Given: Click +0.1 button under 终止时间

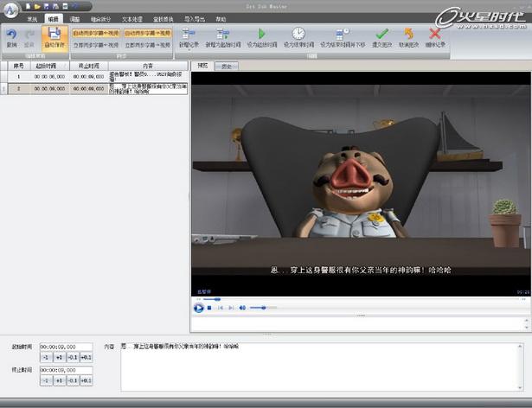Looking at the screenshot, I should click(86, 381).
